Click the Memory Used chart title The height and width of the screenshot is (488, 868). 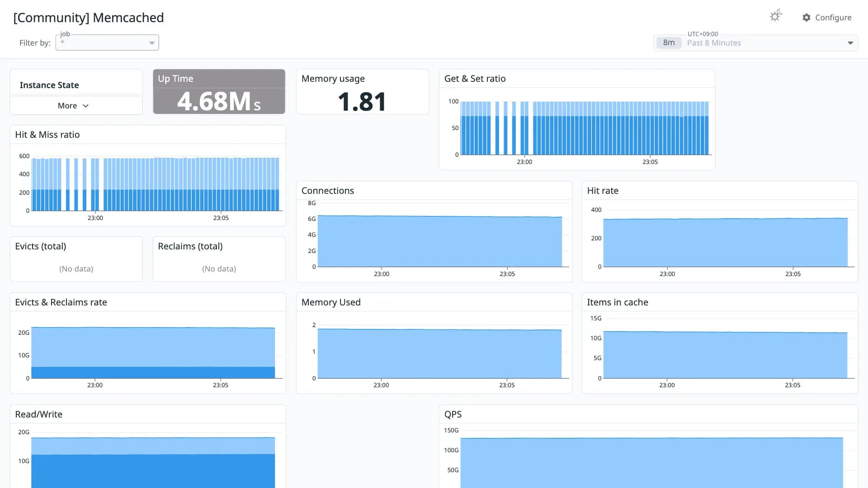pos(331,302)
